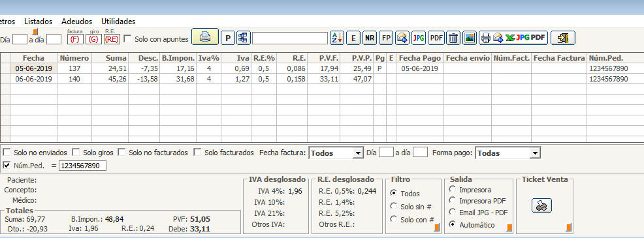Sort the list with A-Z icon
644x238 pixels.
click(337, 38)
